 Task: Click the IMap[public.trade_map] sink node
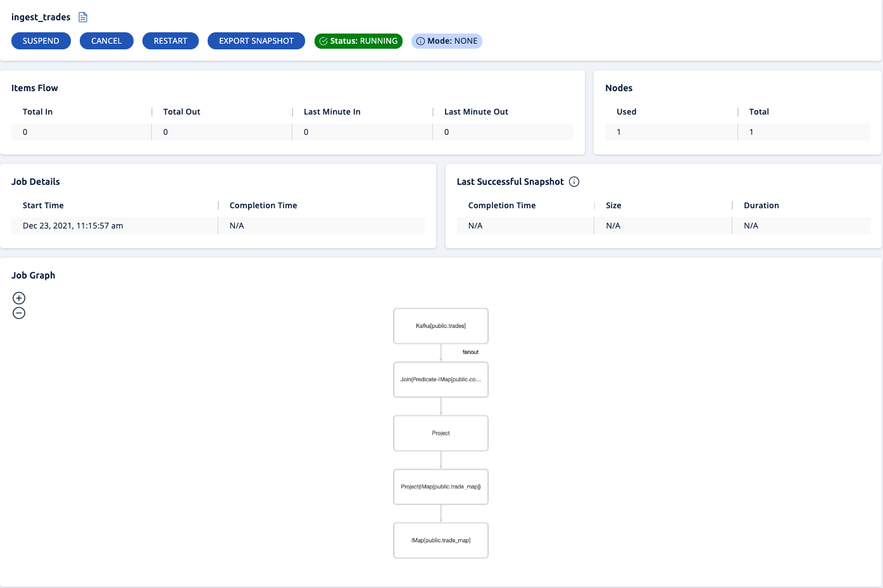coord(441,541)
